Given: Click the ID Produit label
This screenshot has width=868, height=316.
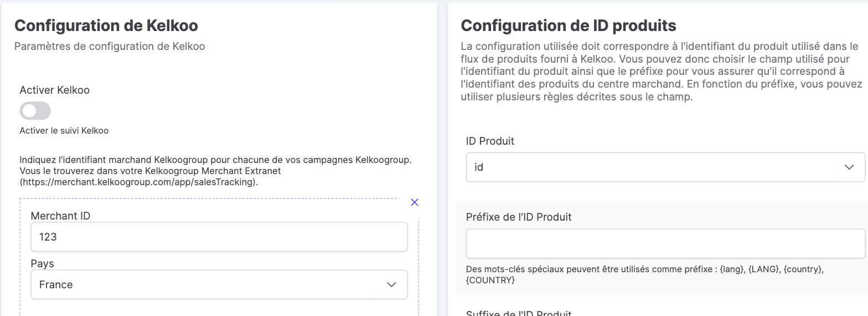Looking at the screenshot, I should [490, 141].
